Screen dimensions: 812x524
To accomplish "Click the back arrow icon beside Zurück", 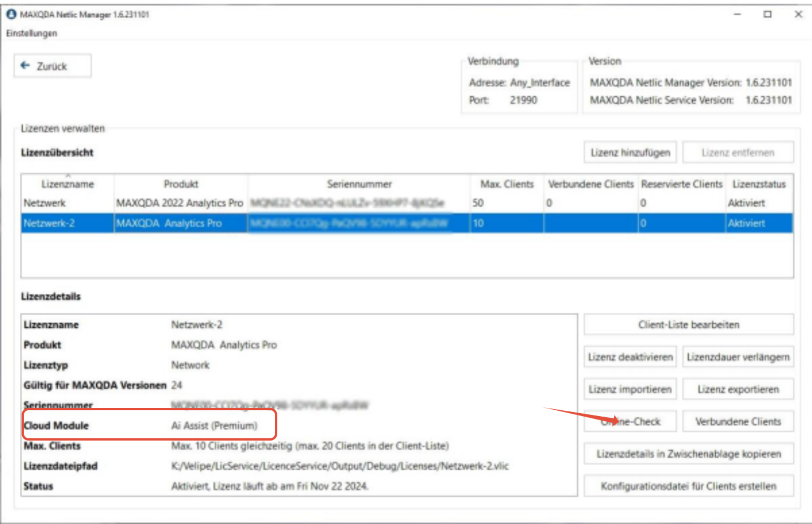I will 25,65.
